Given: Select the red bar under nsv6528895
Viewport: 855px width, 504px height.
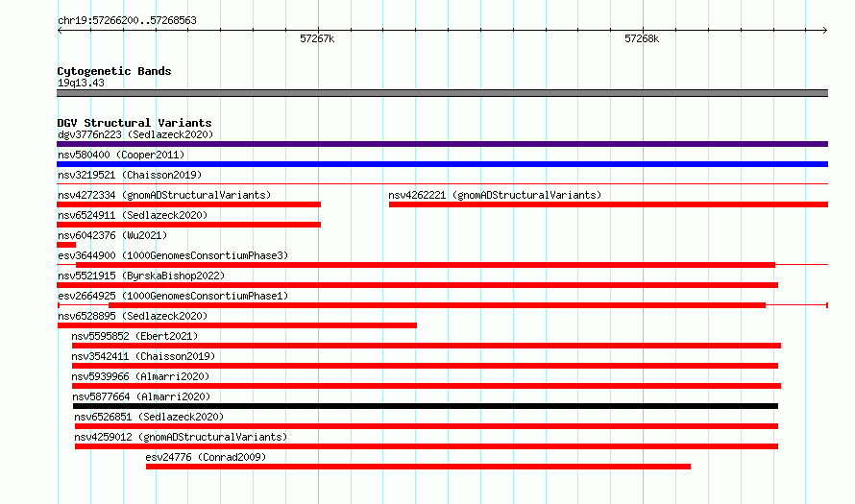Looking at the screenshot, I should [x=237, y=325].
